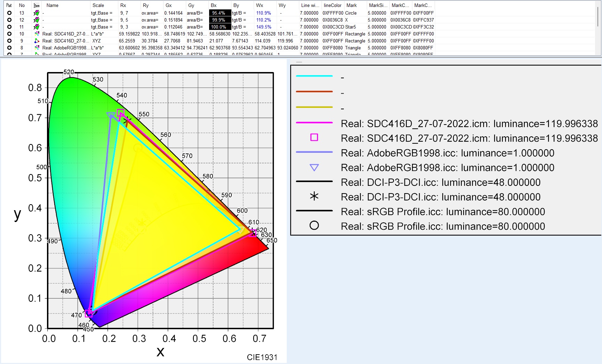Click mark color 0XFFC937 in row 12

pos(423,20)
